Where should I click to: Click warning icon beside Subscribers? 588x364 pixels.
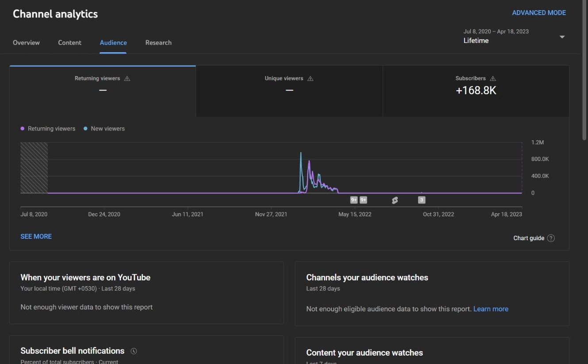493,79
